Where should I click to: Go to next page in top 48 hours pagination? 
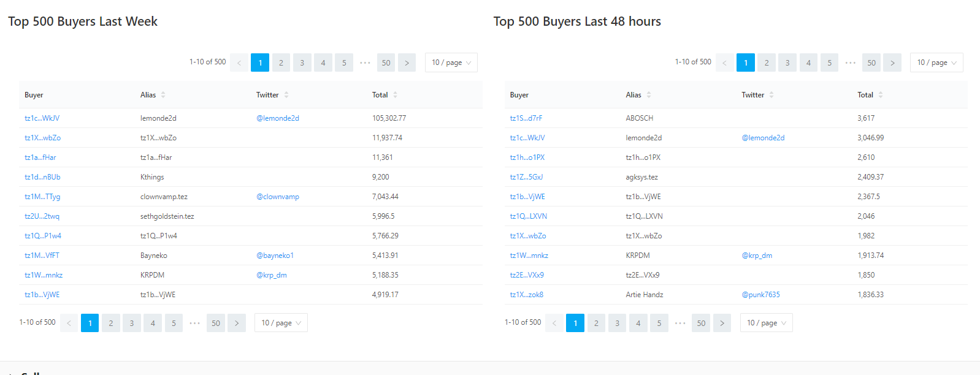[892, 63]
